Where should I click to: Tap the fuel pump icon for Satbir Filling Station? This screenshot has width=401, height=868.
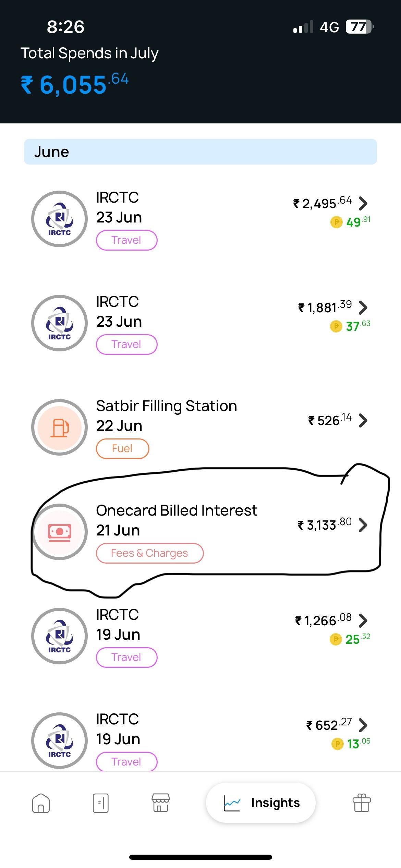point(59,427)
